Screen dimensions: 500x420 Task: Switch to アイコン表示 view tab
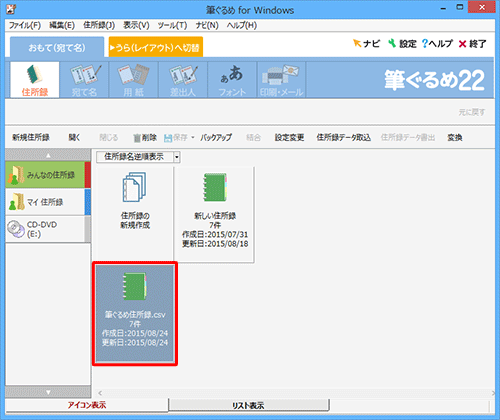point(87,405)
